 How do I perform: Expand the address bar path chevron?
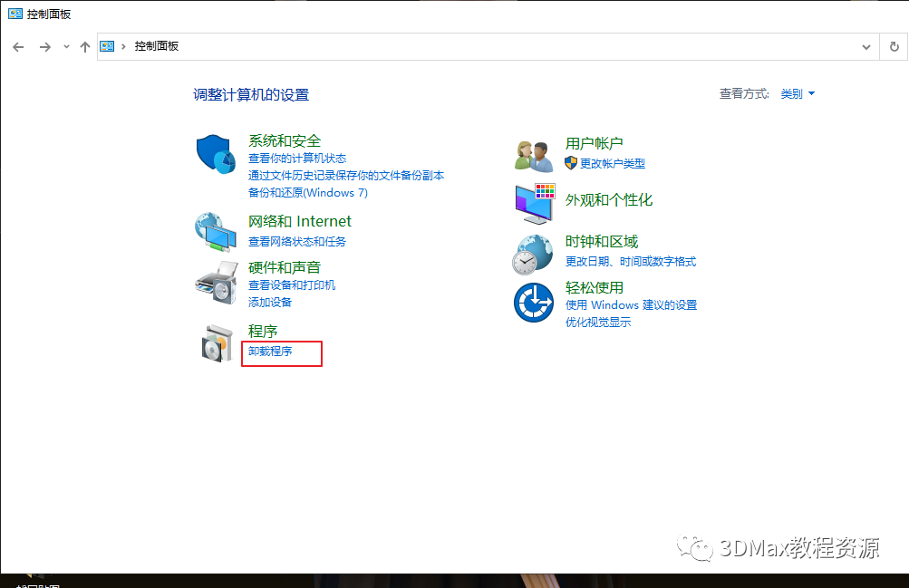123,46
